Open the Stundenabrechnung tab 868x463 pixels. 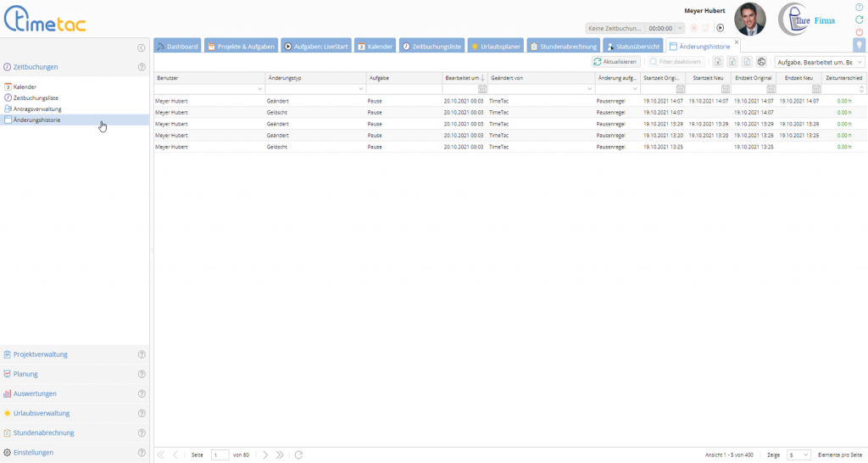(x=564, y=46)
